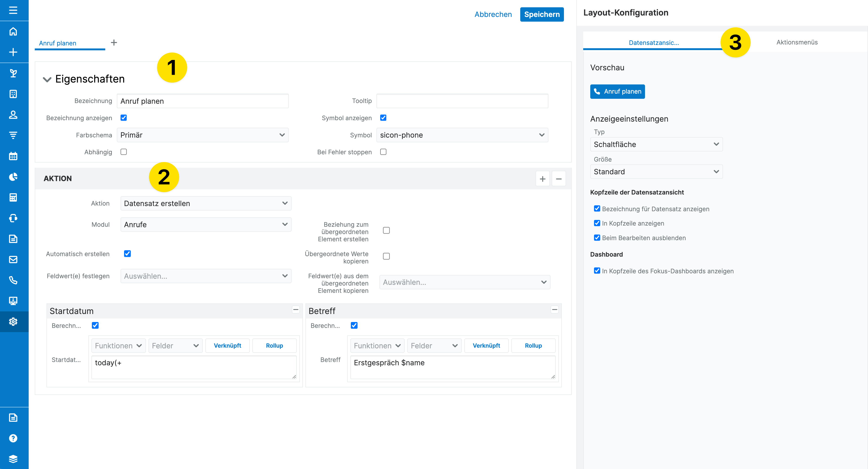This screenshot has width=868, height=469.
Task: Add another action with AKTION plus button
Action: point(543,179)
